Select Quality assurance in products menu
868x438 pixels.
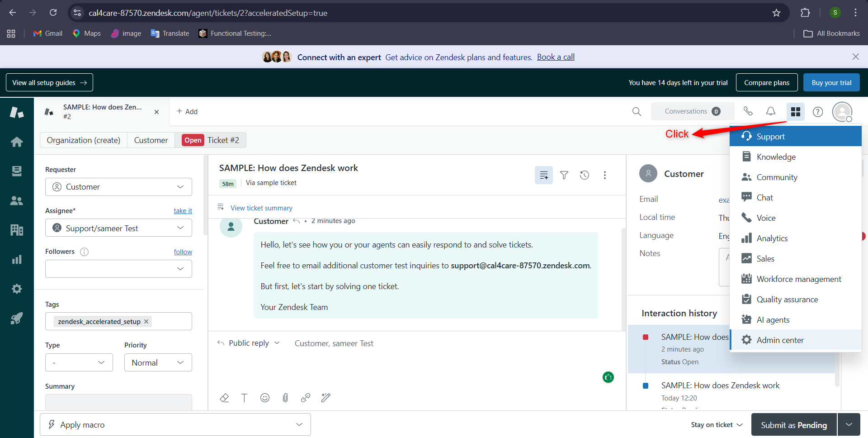pos(796,299)
